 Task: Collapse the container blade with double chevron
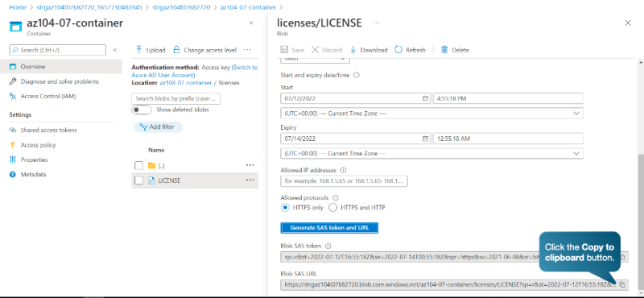pyautogui.click(x=251, y=23)
